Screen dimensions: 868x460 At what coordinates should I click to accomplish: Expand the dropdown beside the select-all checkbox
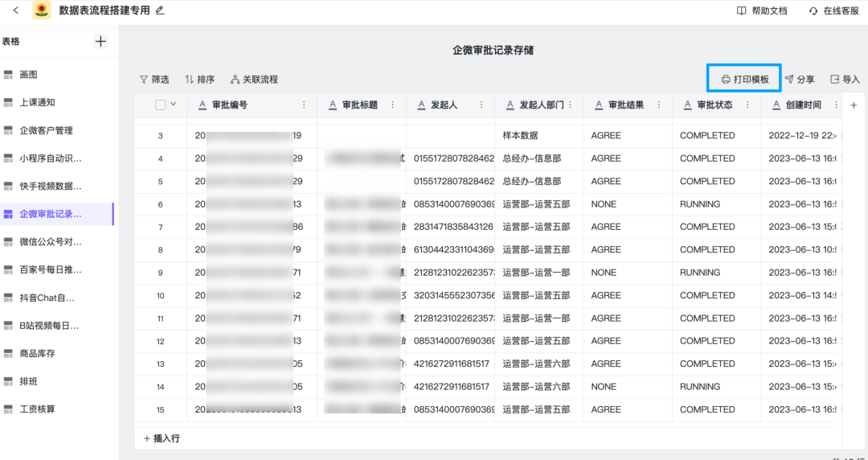pos(174,105)
